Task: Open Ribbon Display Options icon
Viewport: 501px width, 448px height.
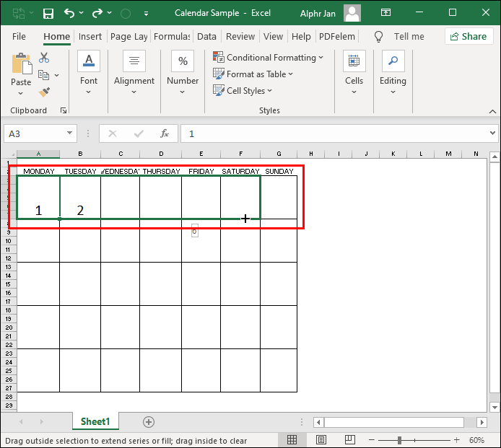Action: [x=385, y=12]
